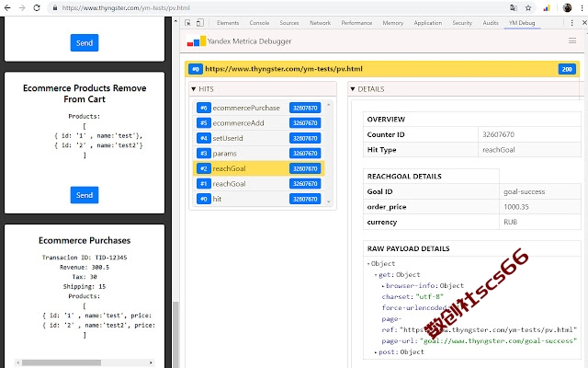588x368 pixels.
Task: Send Ecommerce Products Remove From Cart
Action: click(85, 195)
